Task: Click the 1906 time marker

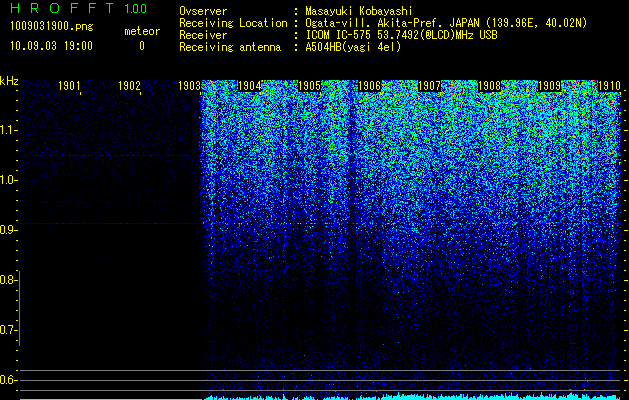Action: tap(369, 86)
